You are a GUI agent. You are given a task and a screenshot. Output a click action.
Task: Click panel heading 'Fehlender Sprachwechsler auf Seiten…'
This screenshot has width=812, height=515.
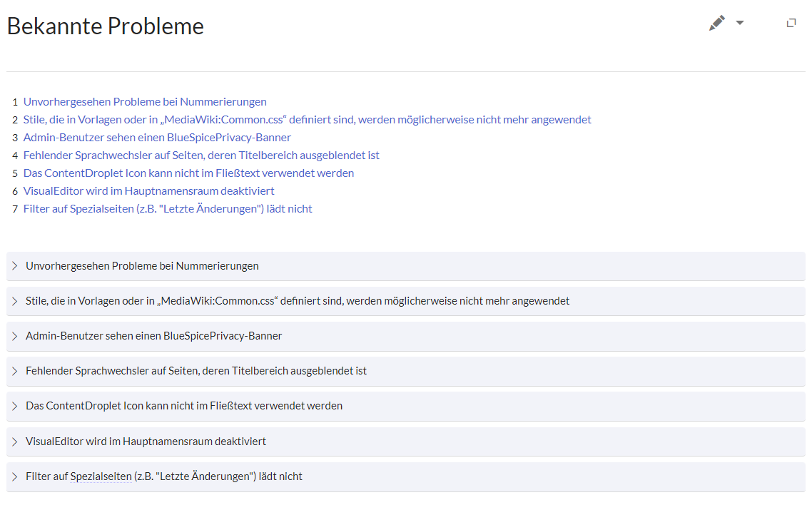tap(196, 371)
